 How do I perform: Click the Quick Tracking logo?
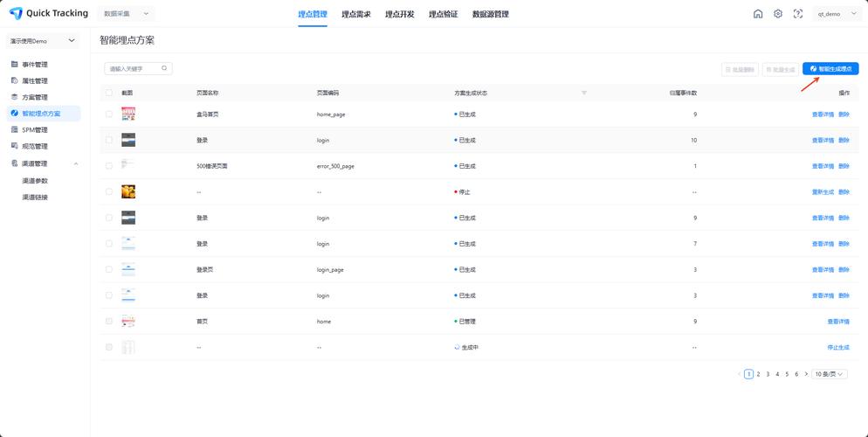[x=49, y=14]
